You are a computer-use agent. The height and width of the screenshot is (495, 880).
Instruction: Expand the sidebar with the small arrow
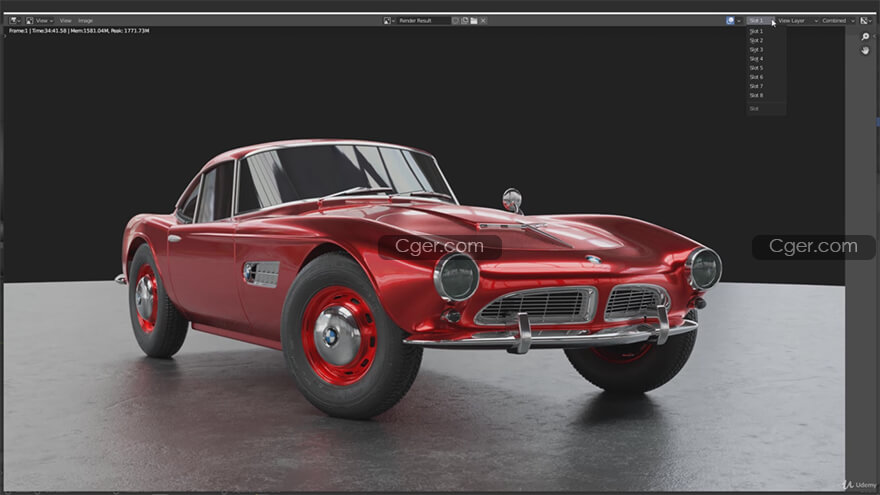coord(876,36)
